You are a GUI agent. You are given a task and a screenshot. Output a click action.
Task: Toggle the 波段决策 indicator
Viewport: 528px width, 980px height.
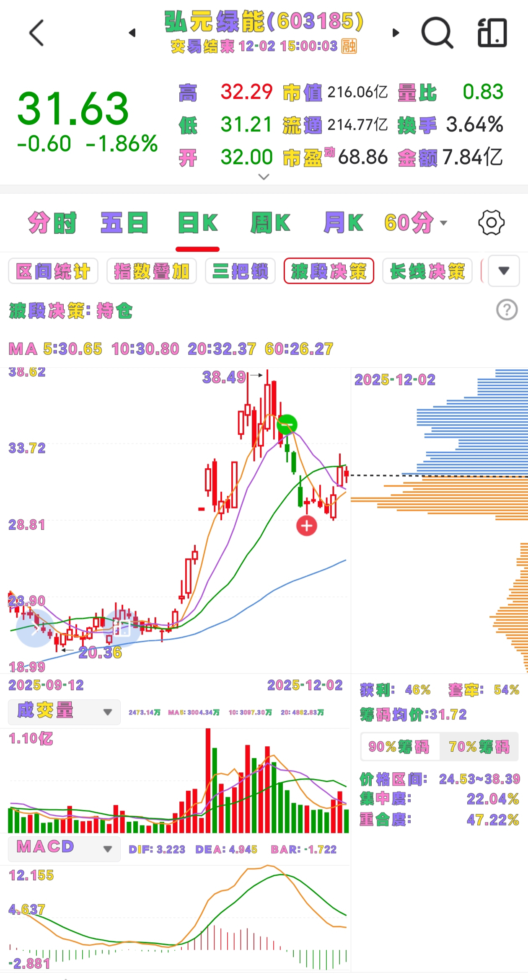click(329, 271)
